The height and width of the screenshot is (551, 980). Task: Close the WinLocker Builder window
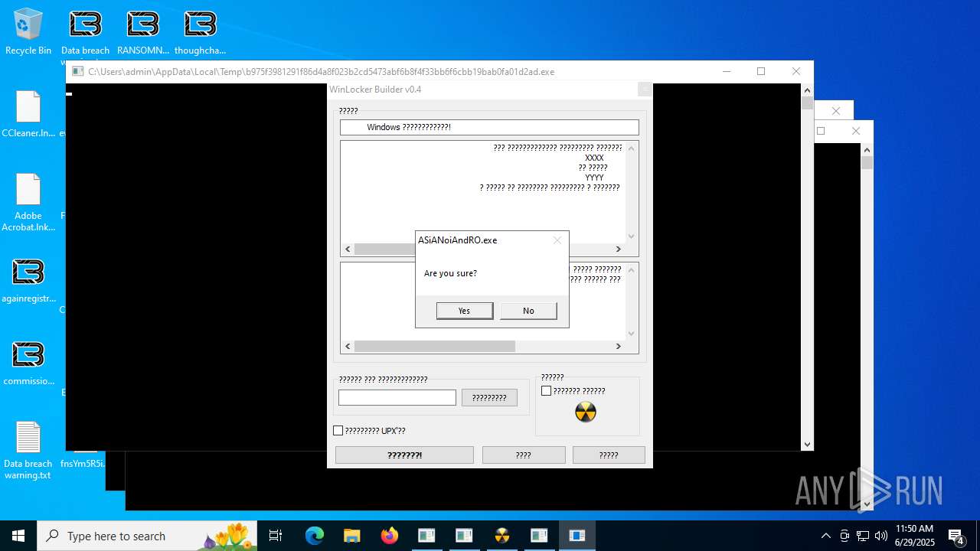(x=645, y=90)
